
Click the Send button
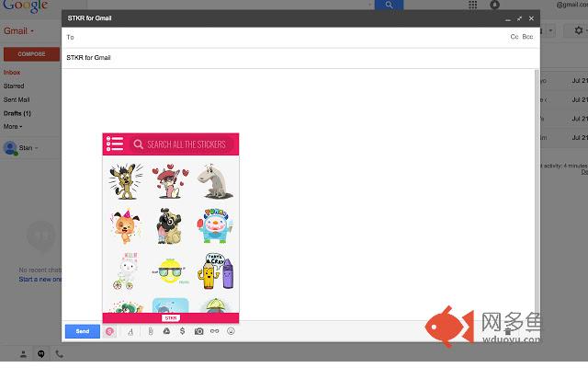[x=83, y=331]
